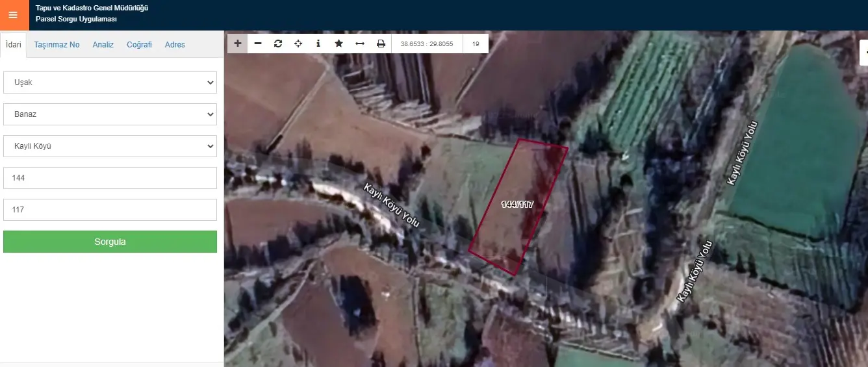This screenshot has width=868, height=367.
Task: Click the coordinates display 38.6533 : 29.8055
Action: (x=427, y=44)
